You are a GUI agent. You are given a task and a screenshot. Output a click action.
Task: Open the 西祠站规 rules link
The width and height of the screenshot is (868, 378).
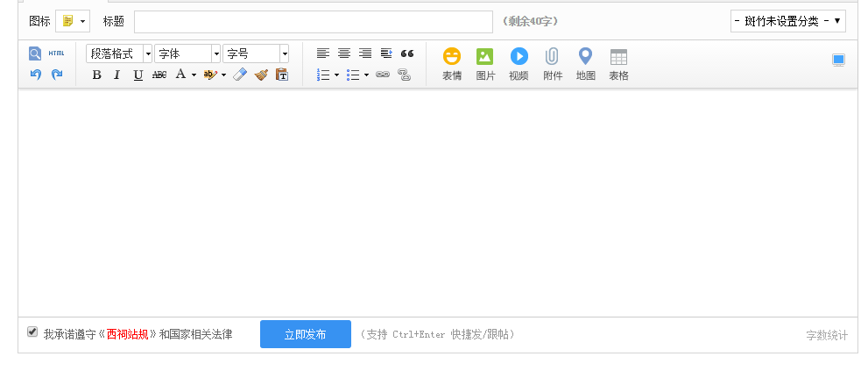tap(127, 334)
